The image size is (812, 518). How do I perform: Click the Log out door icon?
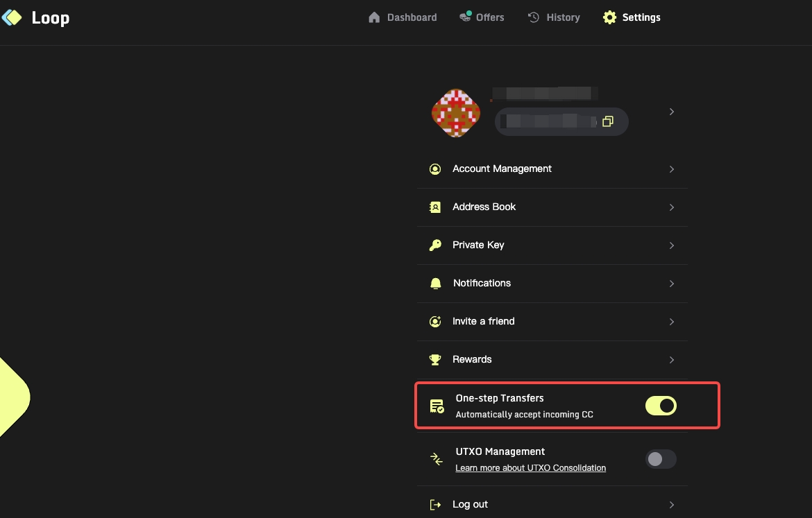coord(435,505)
